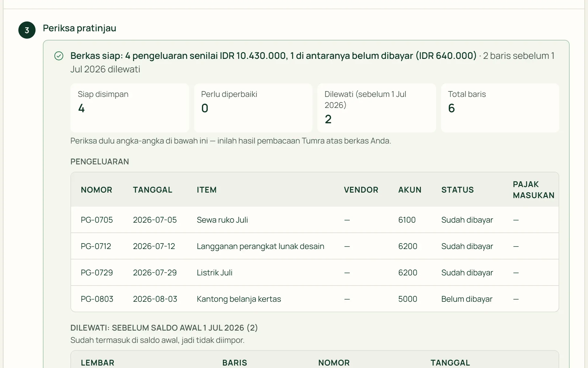Click account code 5000
588x368 pixels.
[408, 299]
